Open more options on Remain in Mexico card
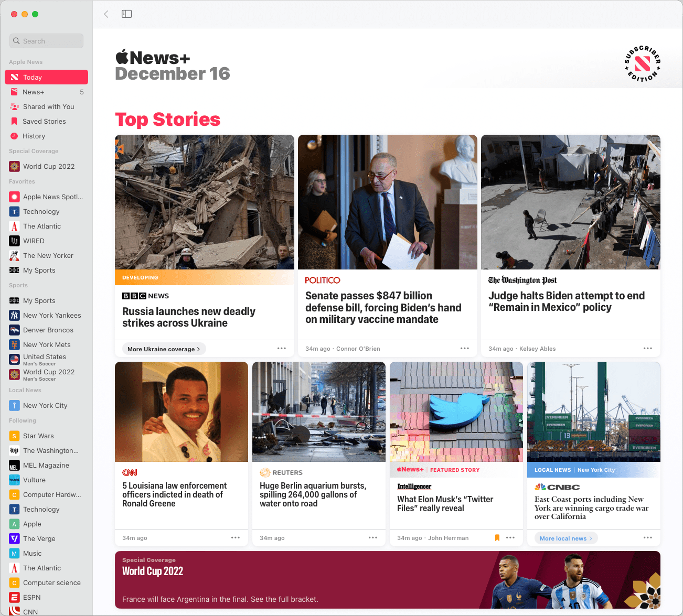The width and height of the screenshot is (683, 616). tap(648, 349)
